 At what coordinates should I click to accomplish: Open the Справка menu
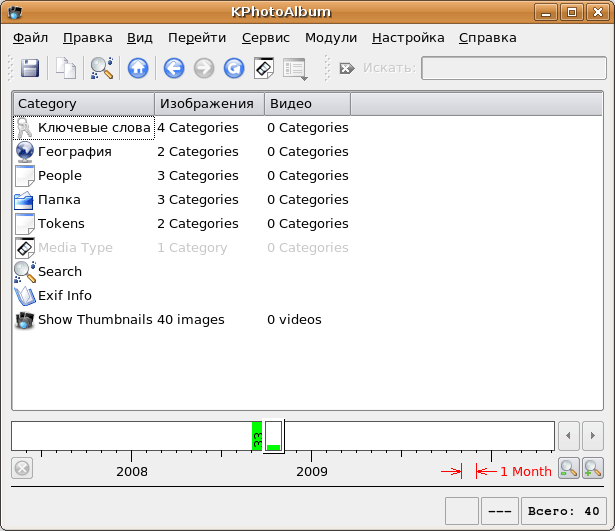[488, 38]
